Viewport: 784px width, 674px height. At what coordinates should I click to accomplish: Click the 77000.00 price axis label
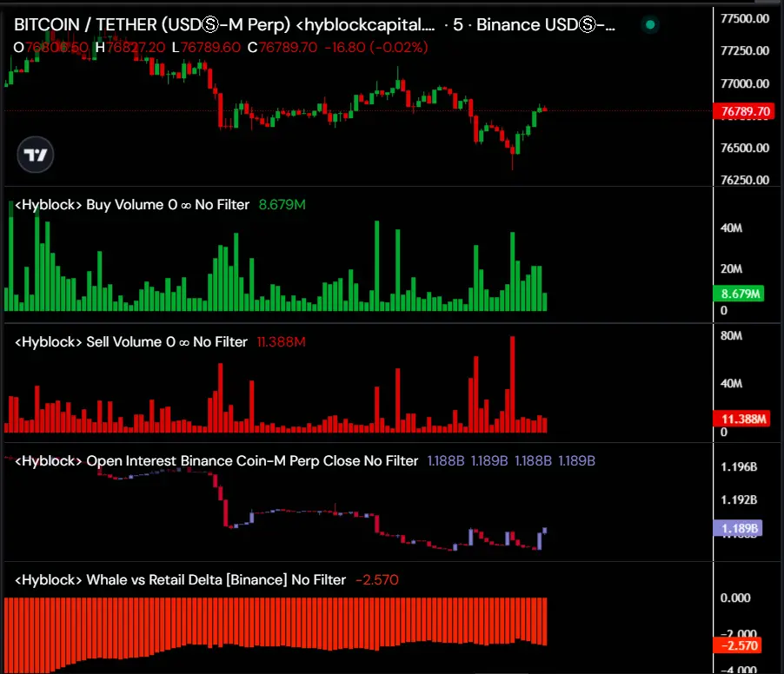coord(745,83)
